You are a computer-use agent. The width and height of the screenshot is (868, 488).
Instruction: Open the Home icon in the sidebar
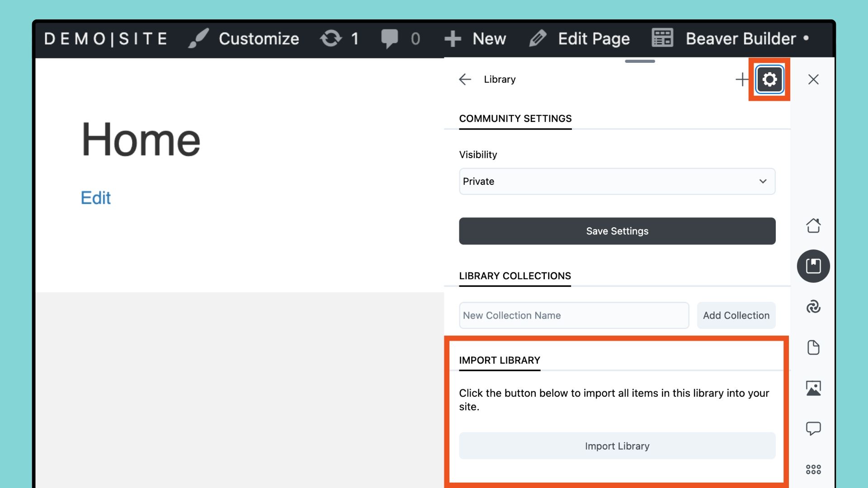(x=813, y=225)
